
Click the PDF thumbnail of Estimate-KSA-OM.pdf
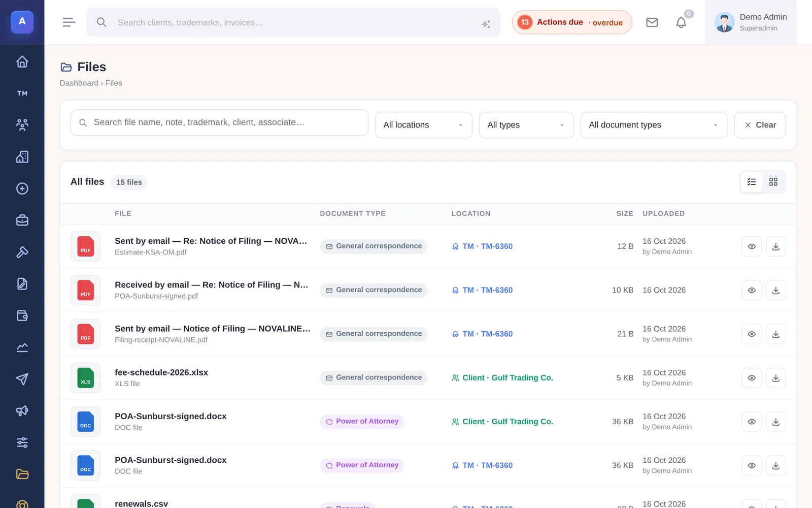[x=85, y=246]
